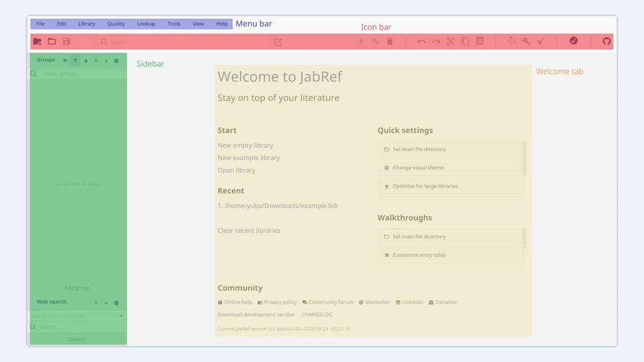Image resolution: width=644 pixels, height=362 pixels.
Task: Move the Web search panel down
Action: pos(106,303)
